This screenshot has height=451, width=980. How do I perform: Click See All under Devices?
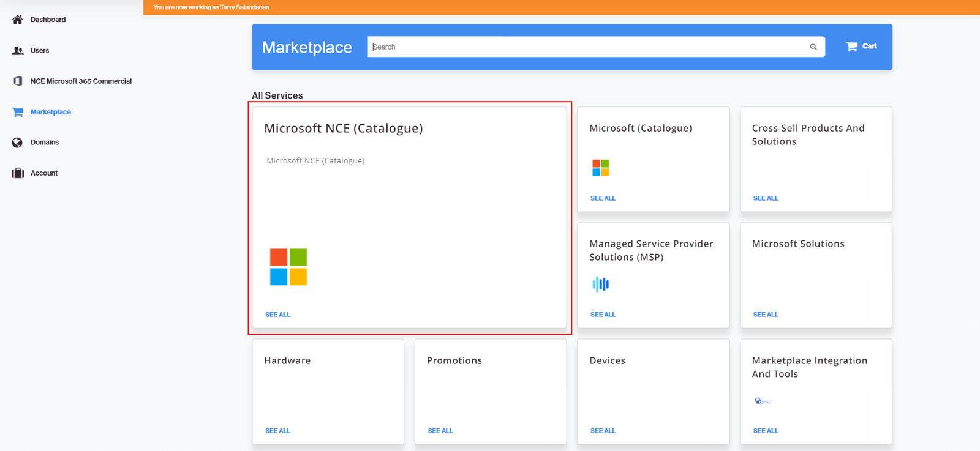click(603, 431)
